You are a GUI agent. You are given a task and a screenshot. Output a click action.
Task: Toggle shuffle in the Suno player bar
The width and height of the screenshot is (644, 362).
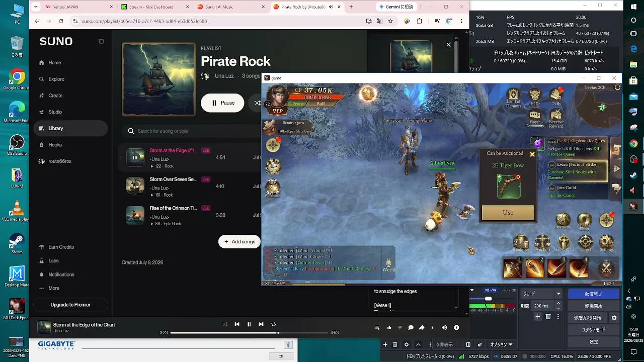[225, 324]
